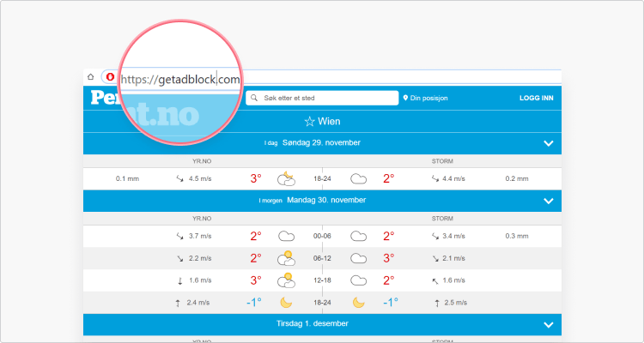Viewport: 644px width, 343px height.
Task: Click the Wien location title
Action: 329,122
